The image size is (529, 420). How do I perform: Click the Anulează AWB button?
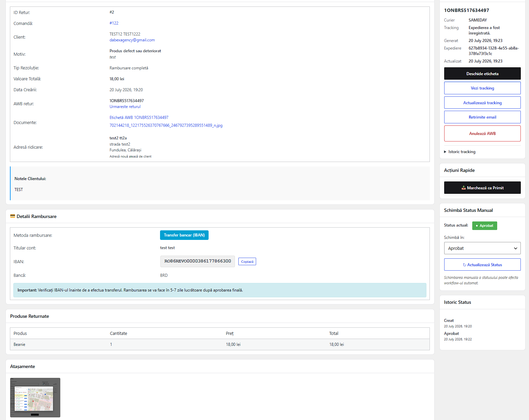(x=482, y=134)
